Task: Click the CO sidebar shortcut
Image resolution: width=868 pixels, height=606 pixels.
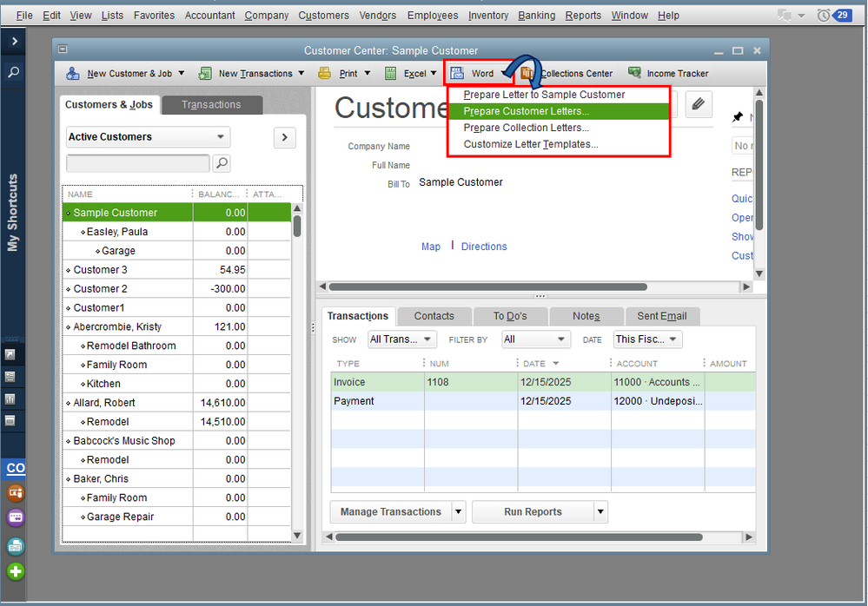Action: [x=16, y=468]
